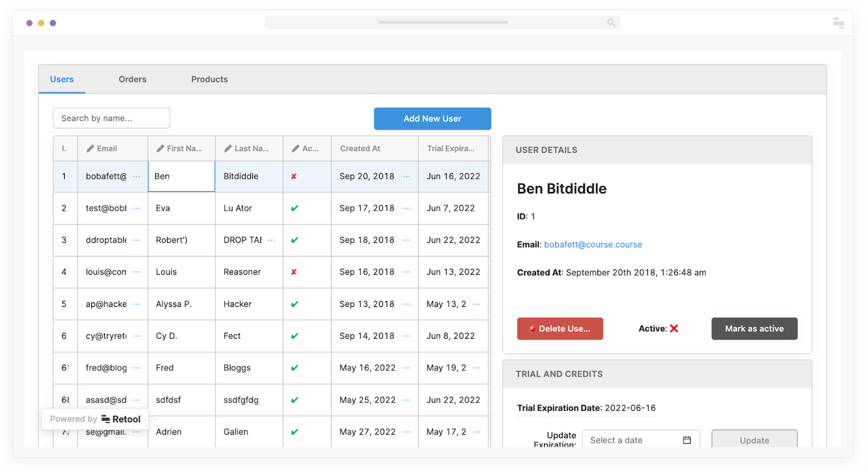Click the ellipsis beside cy@tryret email
This screenshot has height=471, width=868.
pos(136,336)
